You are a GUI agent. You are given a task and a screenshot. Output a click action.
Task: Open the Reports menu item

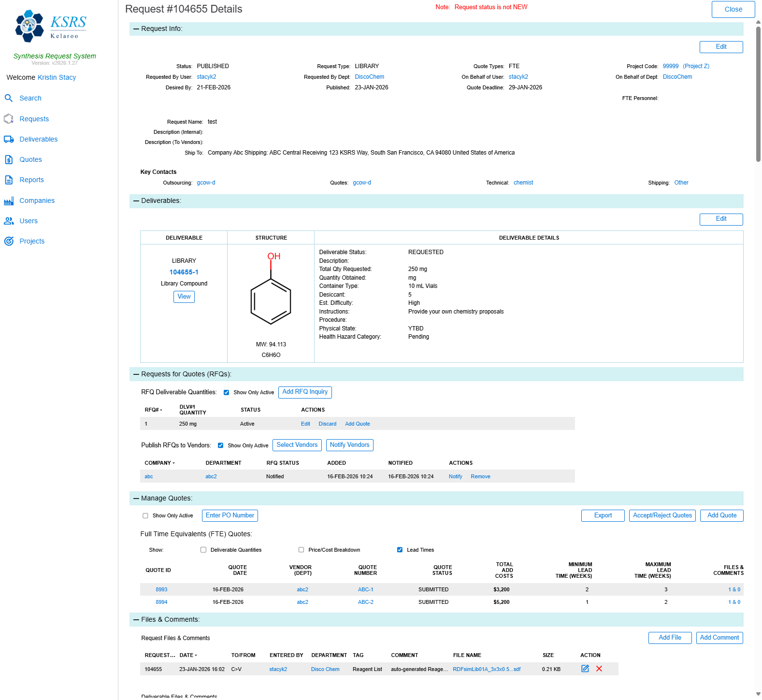click(x=31, y=180)
